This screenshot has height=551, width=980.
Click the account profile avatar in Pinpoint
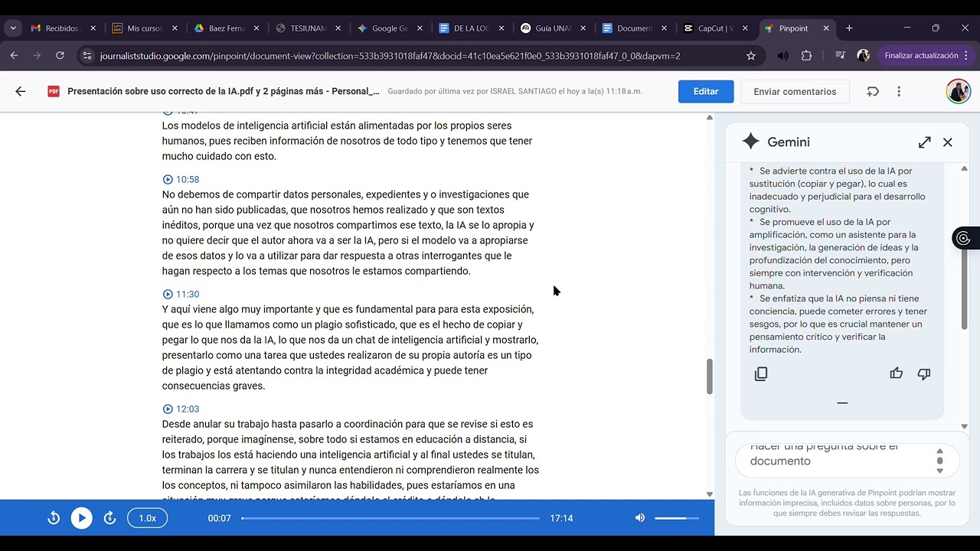click(x=958, y=91)
